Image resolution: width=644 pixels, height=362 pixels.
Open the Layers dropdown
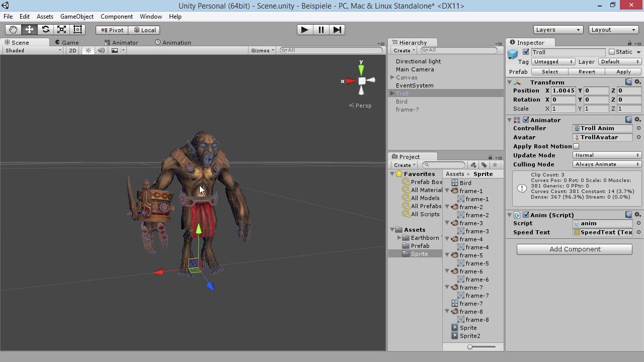tap(558, 30)
